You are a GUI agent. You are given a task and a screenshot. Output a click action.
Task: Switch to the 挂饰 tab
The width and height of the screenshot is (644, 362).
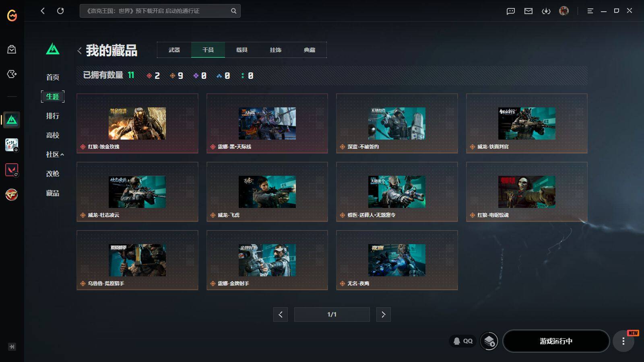pyautogui.click(x=276, y=50)
